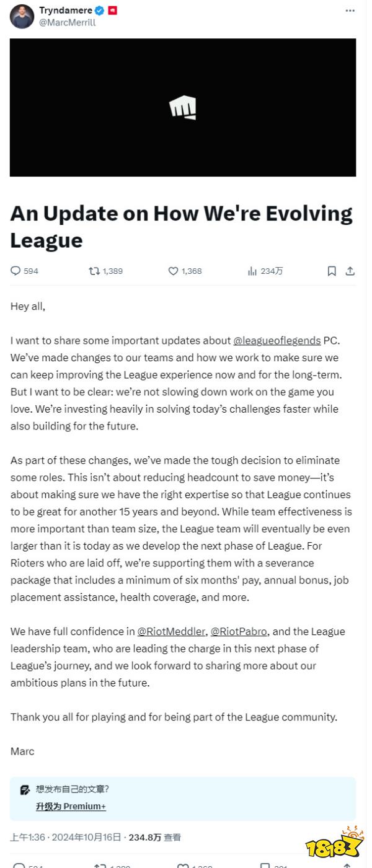
Task: Like the post with the heart icon
Action: (174, 271)
